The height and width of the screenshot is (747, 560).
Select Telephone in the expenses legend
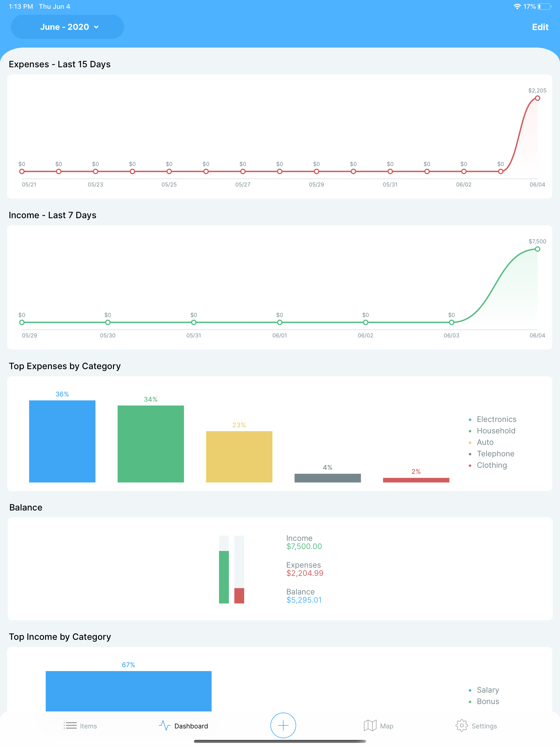pos(495,454)
